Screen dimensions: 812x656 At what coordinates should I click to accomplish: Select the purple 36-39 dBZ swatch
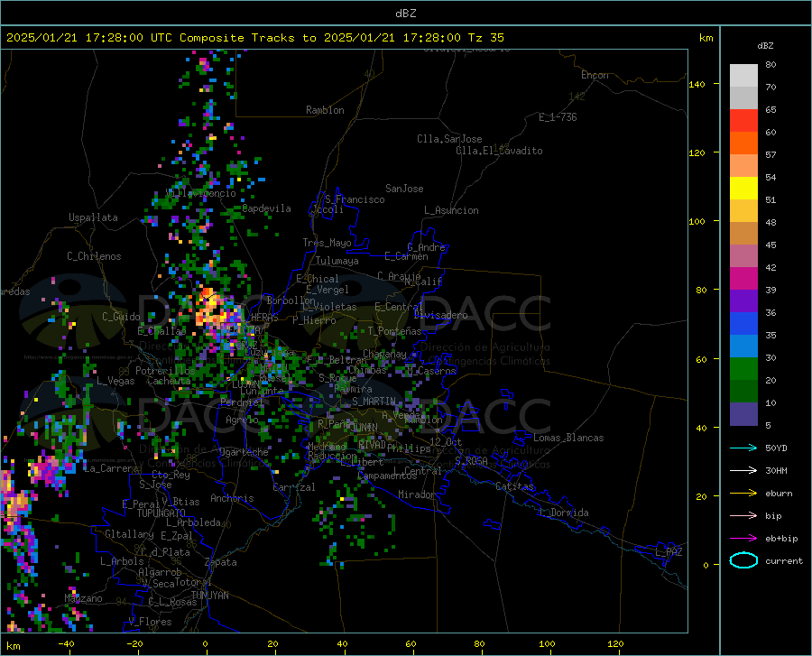point(743,301)
